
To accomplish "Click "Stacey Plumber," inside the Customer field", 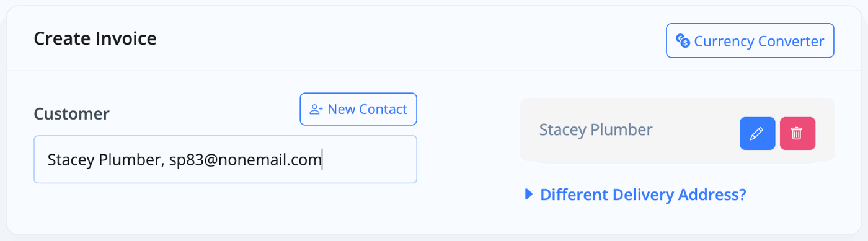I will [107, 160].
